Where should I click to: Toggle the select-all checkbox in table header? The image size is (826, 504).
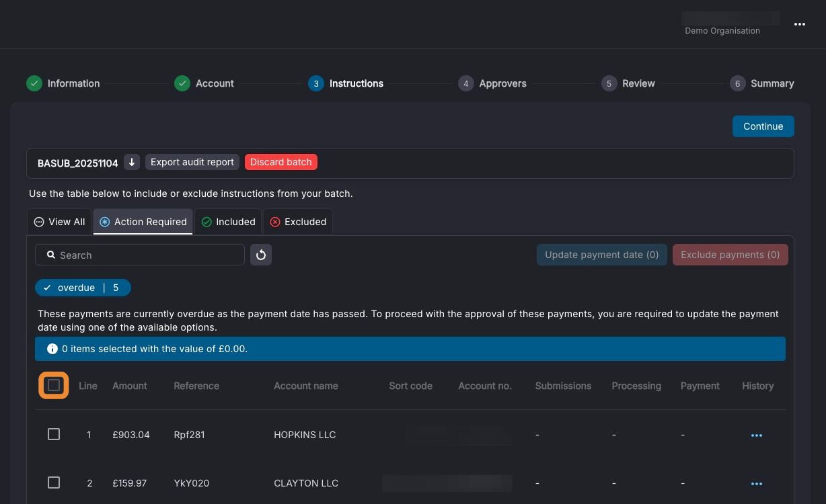(x=54, y=386)
